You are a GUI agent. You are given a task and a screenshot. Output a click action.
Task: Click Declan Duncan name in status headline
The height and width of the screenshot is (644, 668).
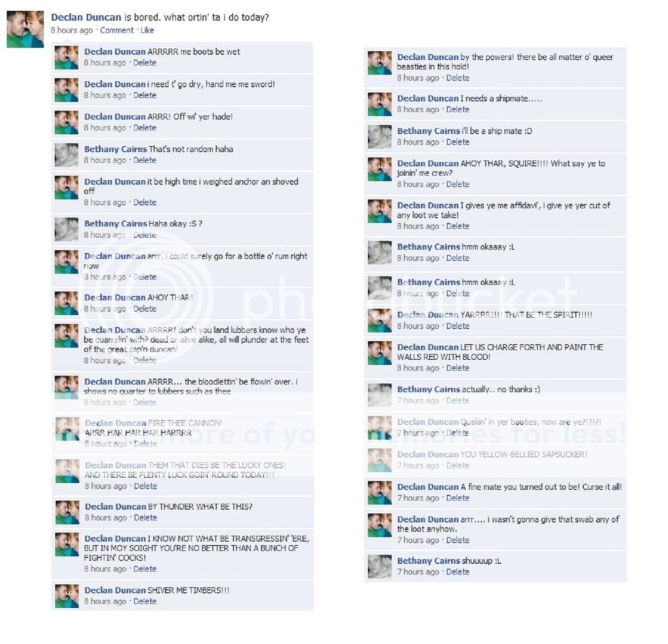click(86, 18)
